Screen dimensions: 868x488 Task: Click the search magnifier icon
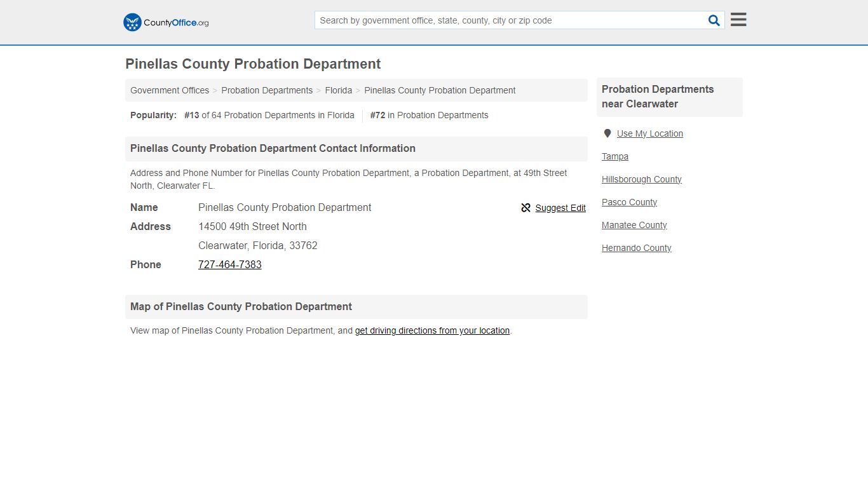[x=714, y=20]
